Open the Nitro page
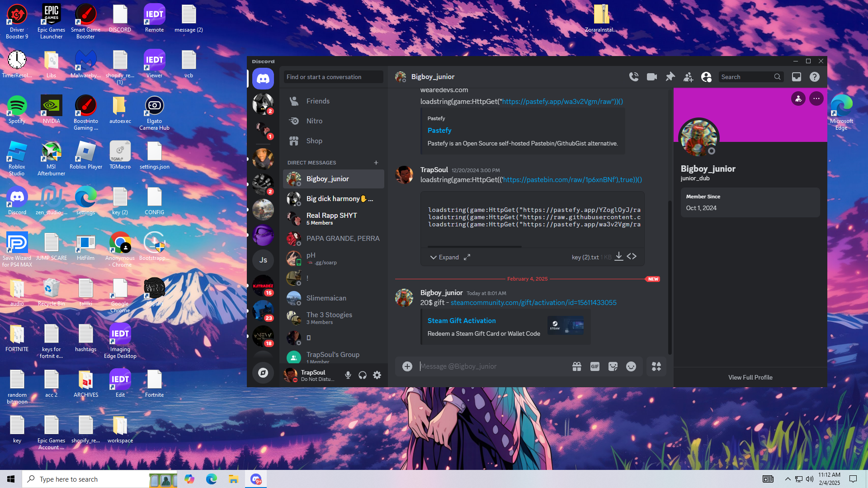Screen dimensions: 868x488 pos(314,121)
